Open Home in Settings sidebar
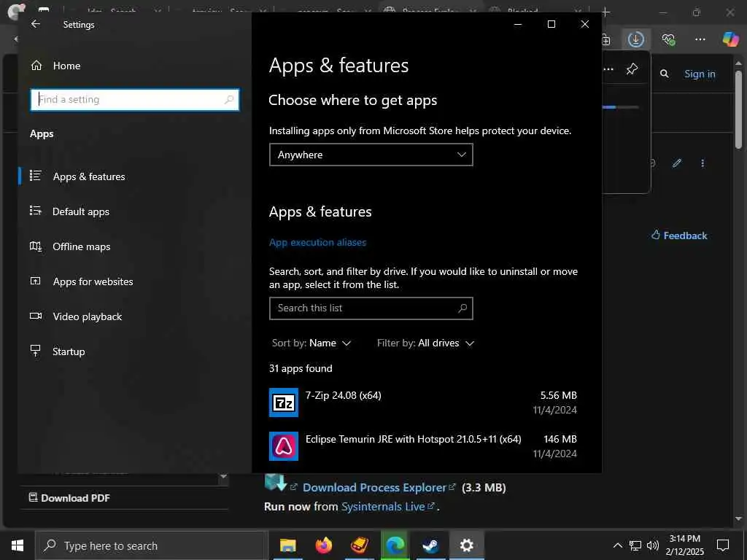The width and height of the screenshot is (747, 560). tap(66, 66)
